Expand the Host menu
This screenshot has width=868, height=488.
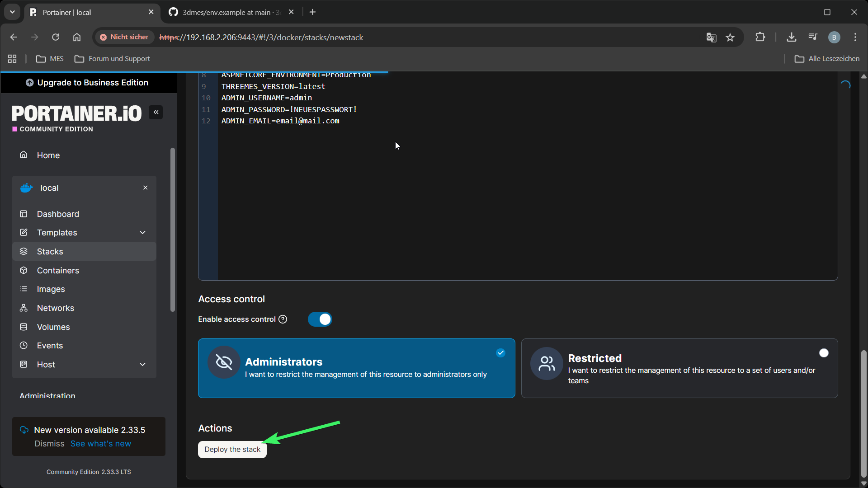142,365
